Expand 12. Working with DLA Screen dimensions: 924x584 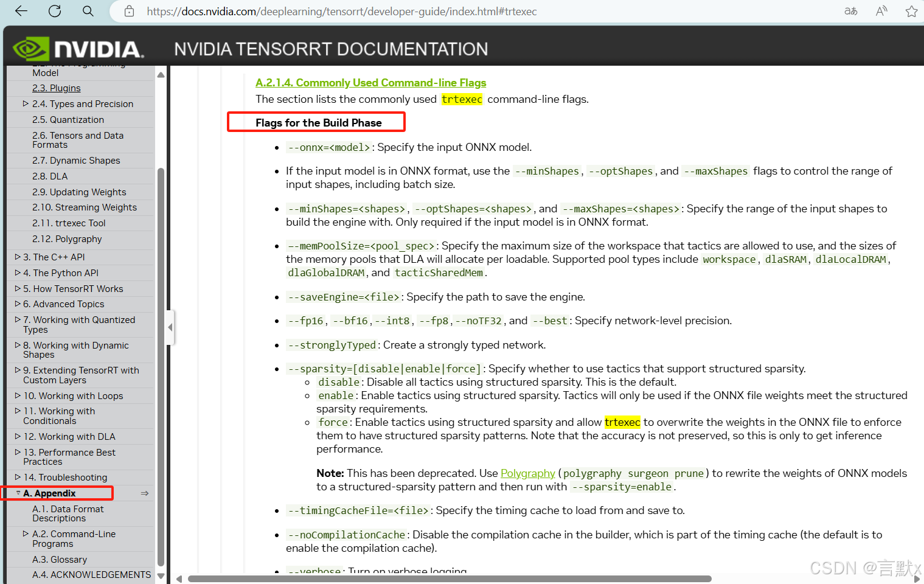18,437
